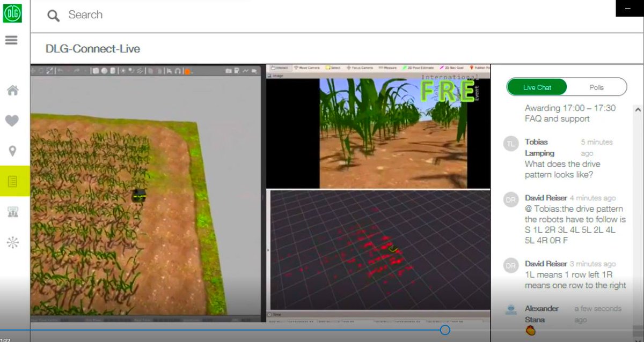Click the RViz camera image view
Viewport: 644px width, 342px height.
(394, 133)
